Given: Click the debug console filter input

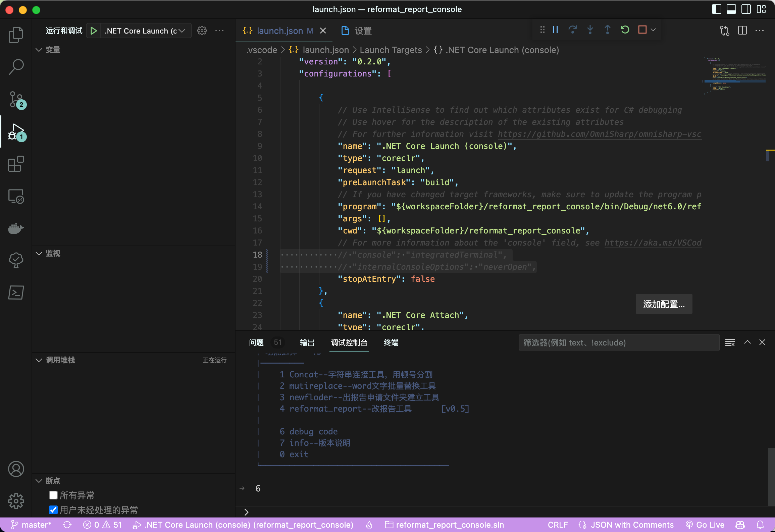Looking at the screenshot, I should pos(619,342).
